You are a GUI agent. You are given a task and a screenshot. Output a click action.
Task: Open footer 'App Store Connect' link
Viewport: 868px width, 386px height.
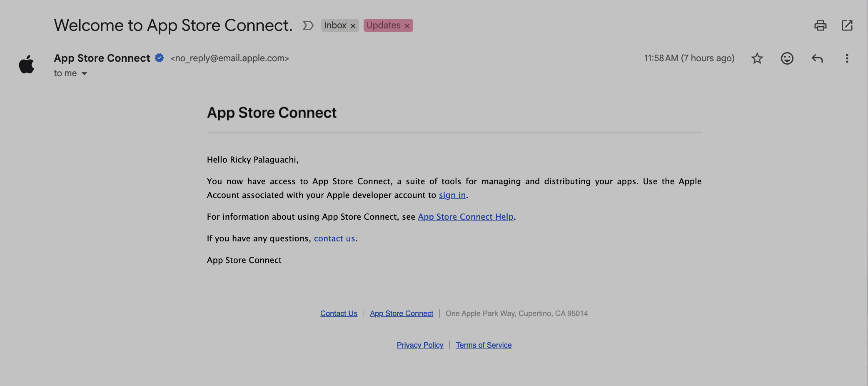click(x=401, y=313)
